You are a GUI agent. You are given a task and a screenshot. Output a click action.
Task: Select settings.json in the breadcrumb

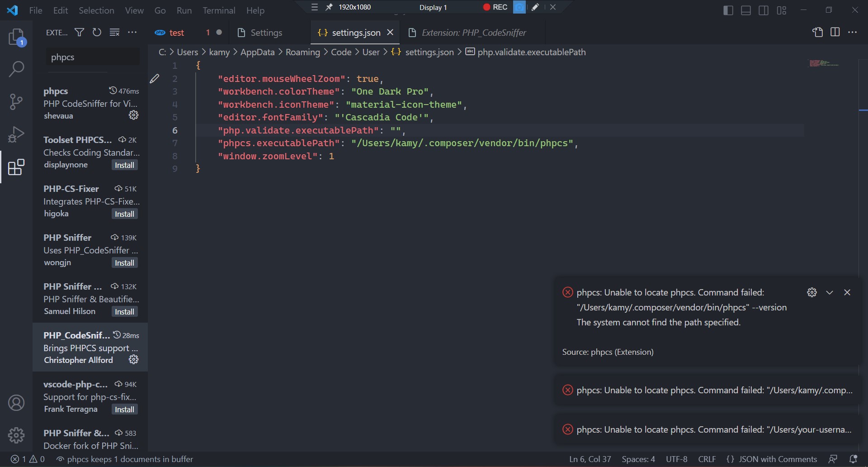(429, 52)
